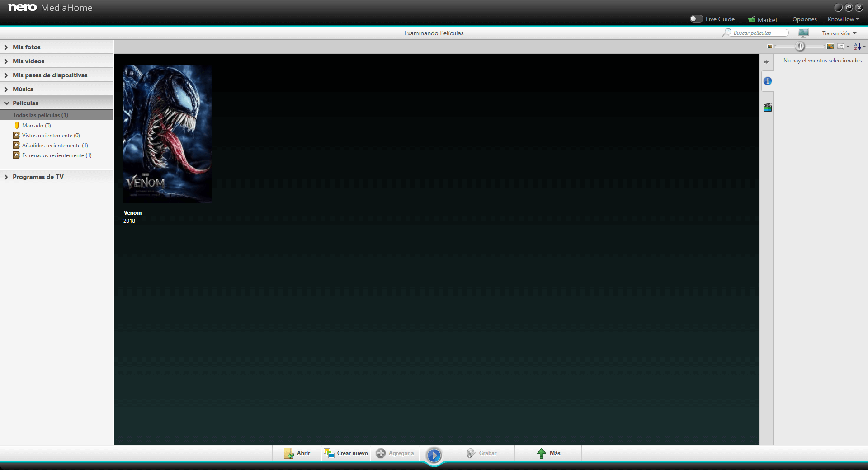
Task: Click the Vistos recientemente film icon
Action: (x=16, y=135)
